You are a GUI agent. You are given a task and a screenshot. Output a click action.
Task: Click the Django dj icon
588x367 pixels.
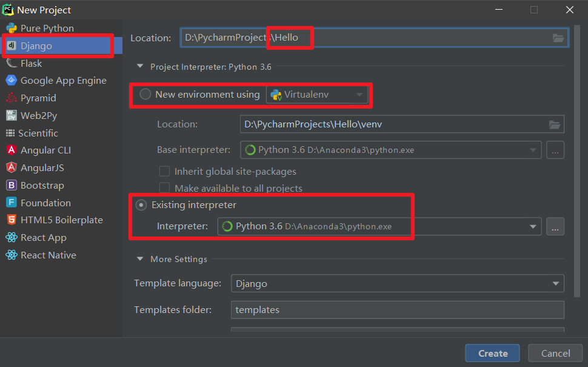pyautogui.click(x=12, y=45)
